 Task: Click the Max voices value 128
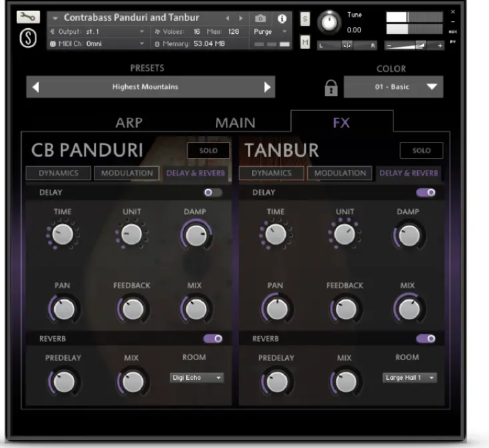tap(233, 31)
